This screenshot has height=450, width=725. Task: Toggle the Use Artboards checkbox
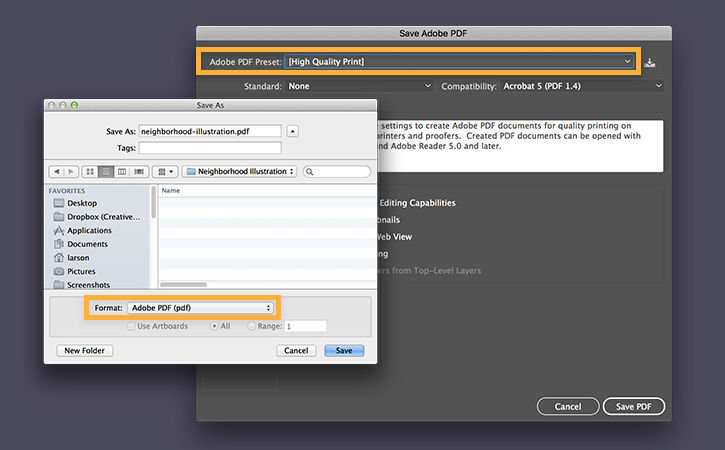[131, 326]
